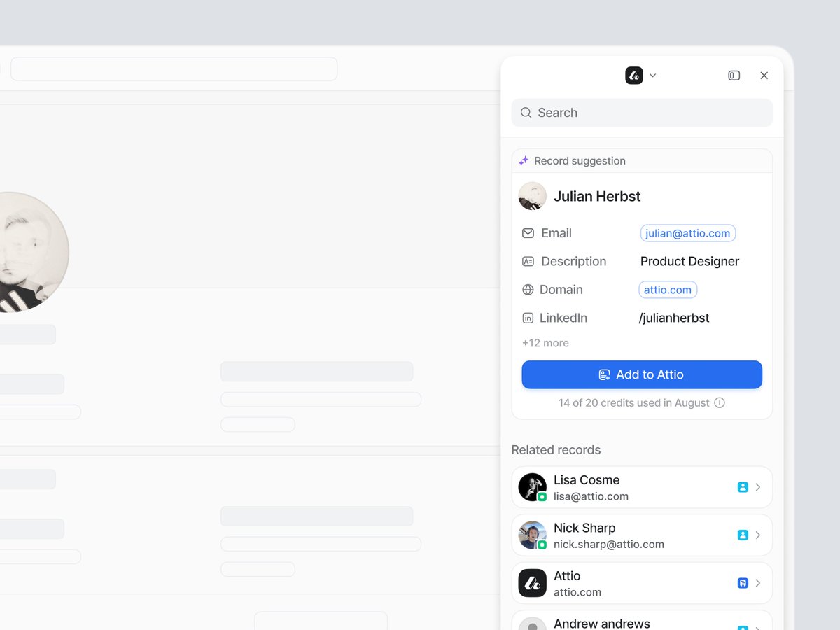
Task: Expand the +12 more attributes
Action: click(x=545, y=343)
